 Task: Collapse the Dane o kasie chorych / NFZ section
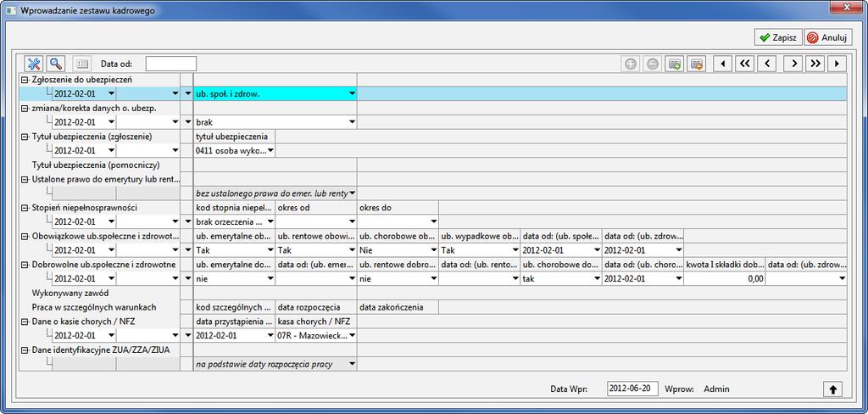click(24, 322)
